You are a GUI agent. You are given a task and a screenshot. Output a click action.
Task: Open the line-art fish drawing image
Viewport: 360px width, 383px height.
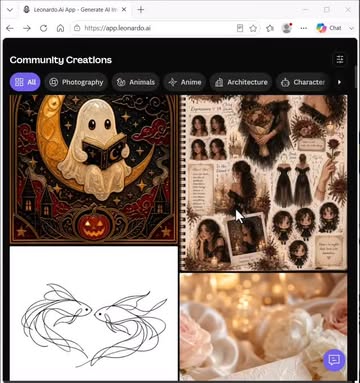[x=94, y=313]
